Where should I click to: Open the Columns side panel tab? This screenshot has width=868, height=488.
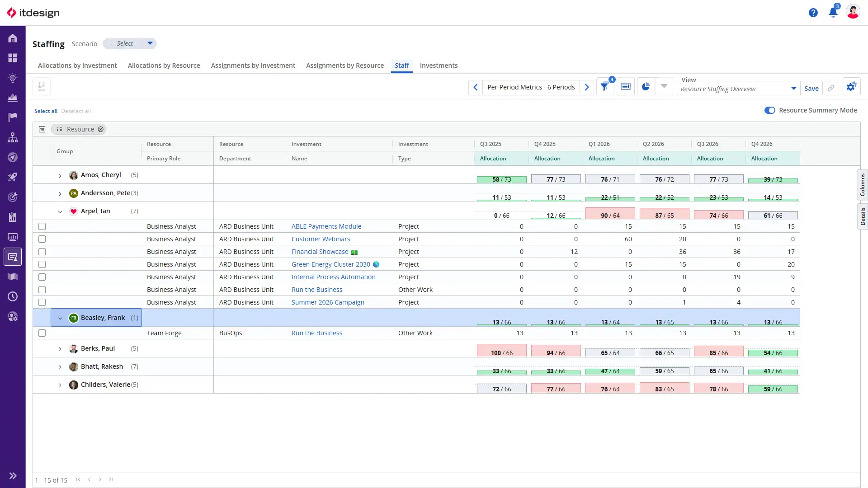tap(863, 184)
